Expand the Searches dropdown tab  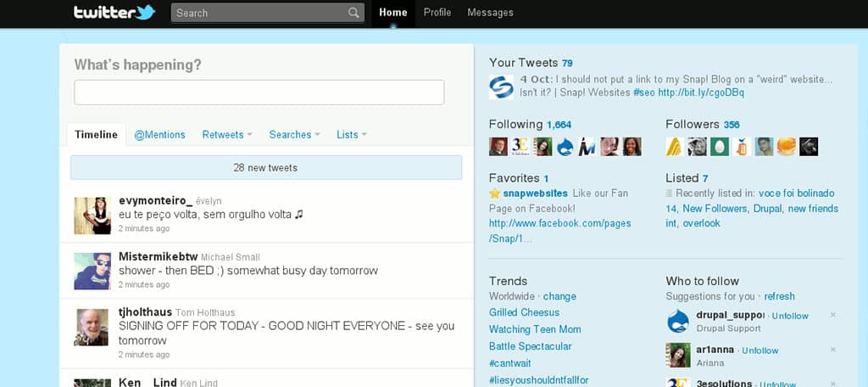[294, 135]
